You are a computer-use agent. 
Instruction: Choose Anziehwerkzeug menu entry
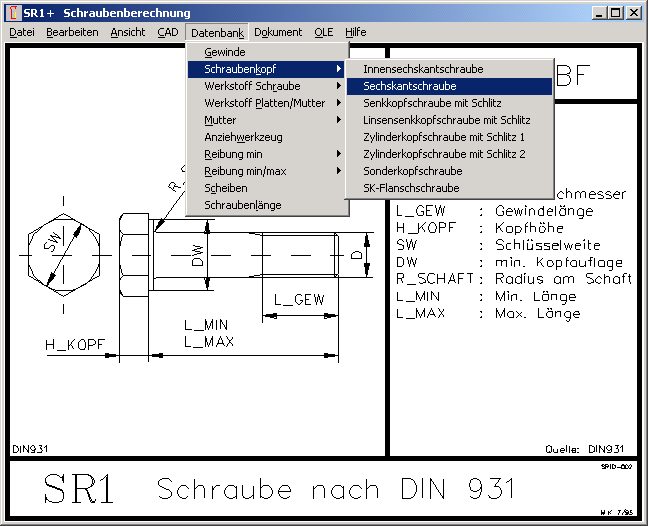point(243,137)
